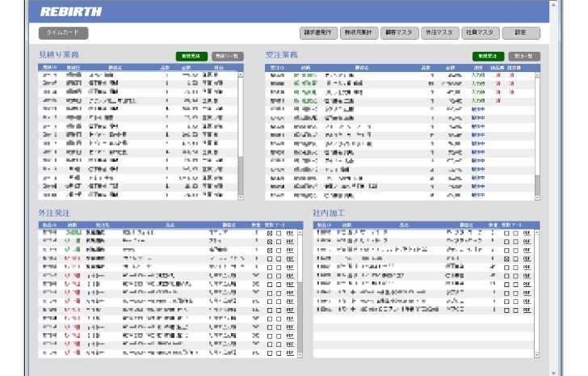Check 受取 checkbox in last 社内加工 row

(506, 311)
